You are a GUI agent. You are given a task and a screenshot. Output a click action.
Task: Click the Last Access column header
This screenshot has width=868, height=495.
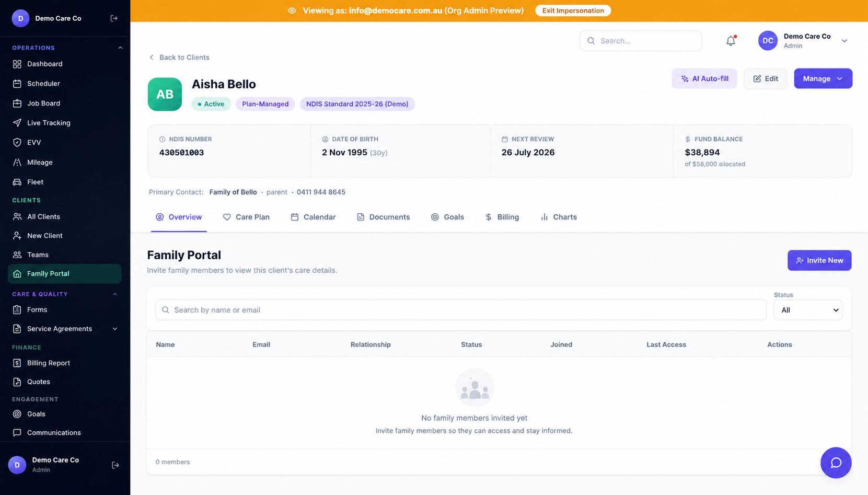click(x=666, y=344)
